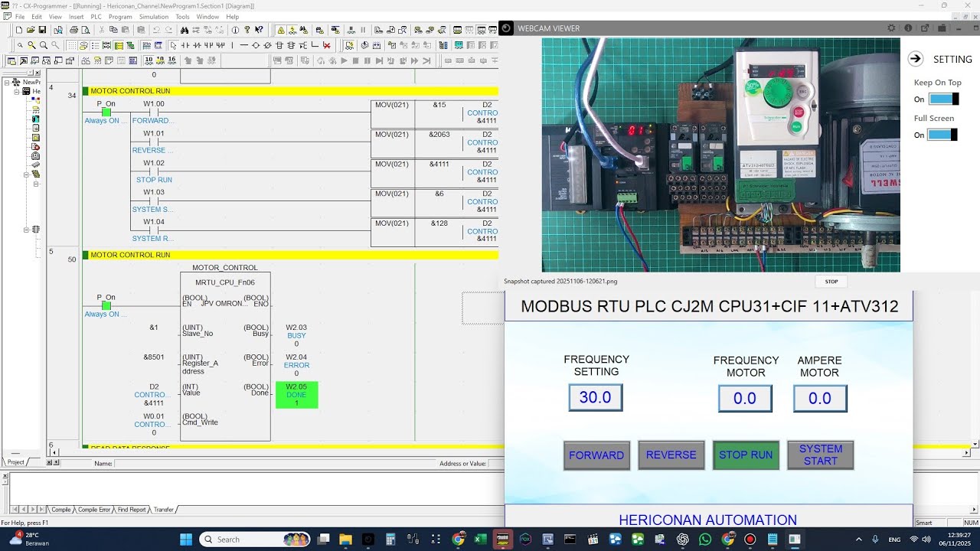Screen dimensions: 980x551
Task: Select the New Coil ladder tool
Action: click(256, 45)
